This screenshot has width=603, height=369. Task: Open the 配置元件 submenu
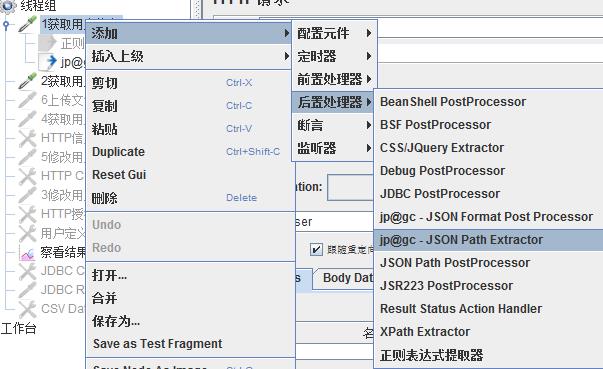click(x=334, y=33)
